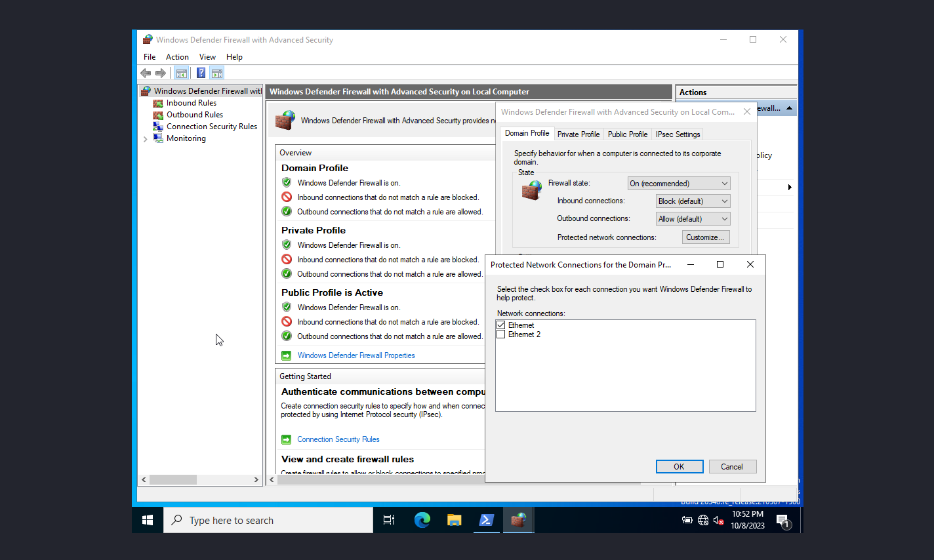Uncheck the Ethernet connection checkbox

click(x=501, y=325)
